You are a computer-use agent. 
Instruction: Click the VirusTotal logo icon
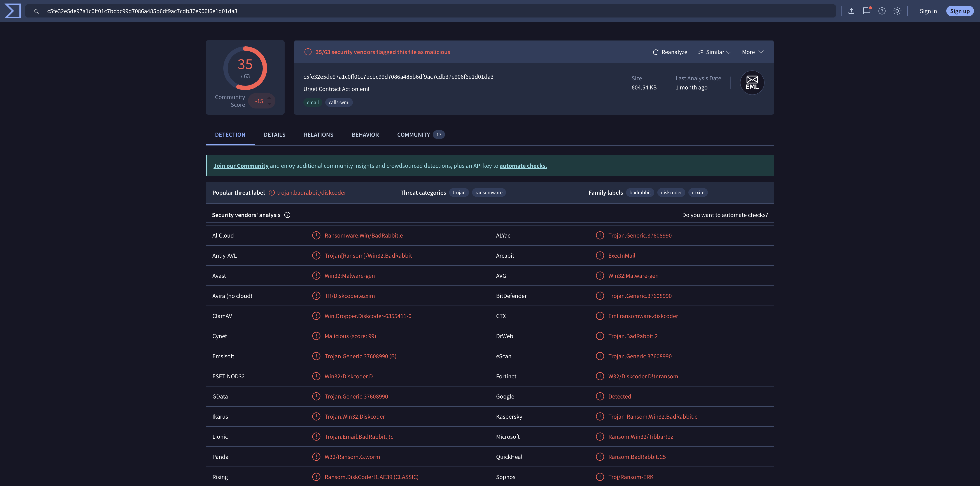[13, 11]
